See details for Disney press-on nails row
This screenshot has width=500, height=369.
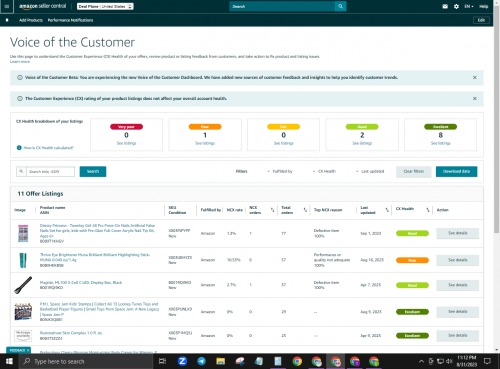[457, 233]
